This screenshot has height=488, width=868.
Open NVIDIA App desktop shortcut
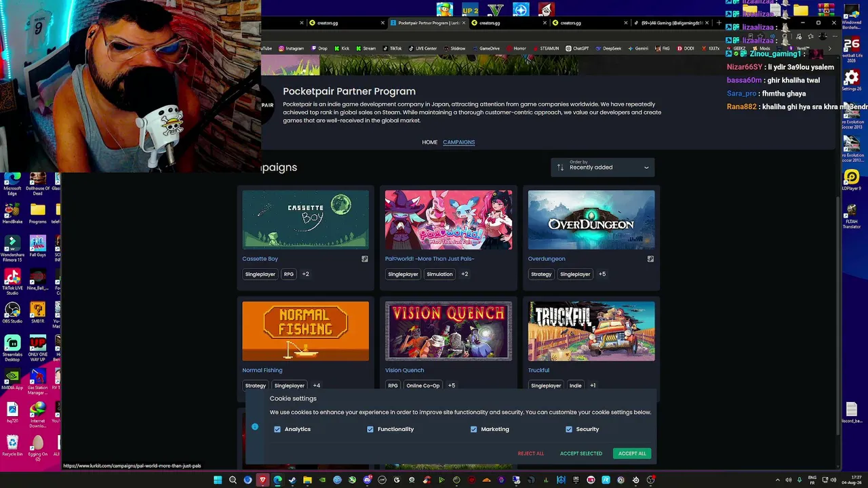12,380
